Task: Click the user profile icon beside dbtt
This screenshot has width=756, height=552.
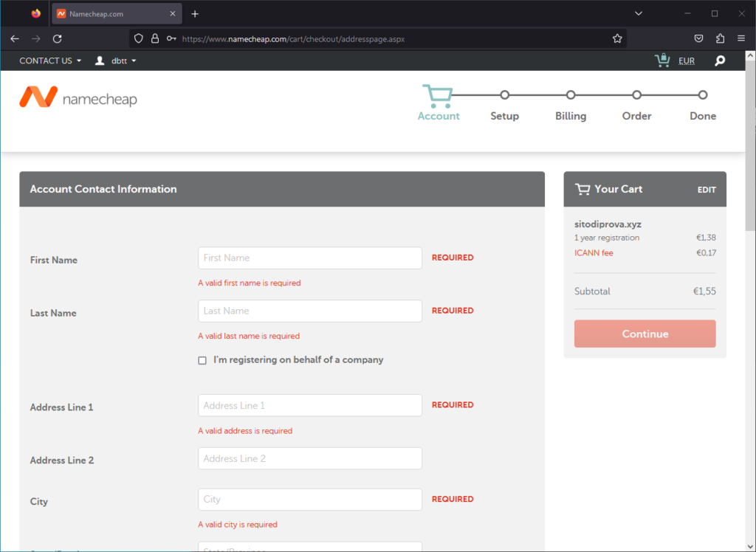Action: (x=100, y=61)
